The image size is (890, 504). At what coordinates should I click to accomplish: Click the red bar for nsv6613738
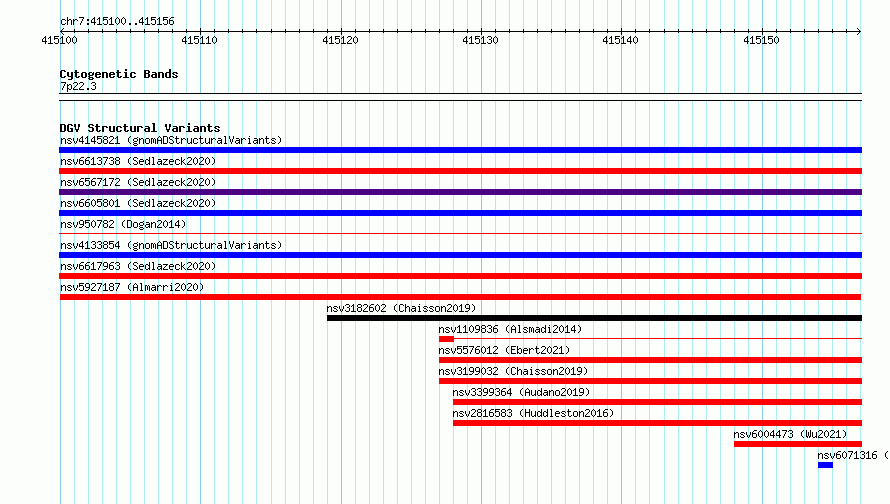tap(460, 171)
